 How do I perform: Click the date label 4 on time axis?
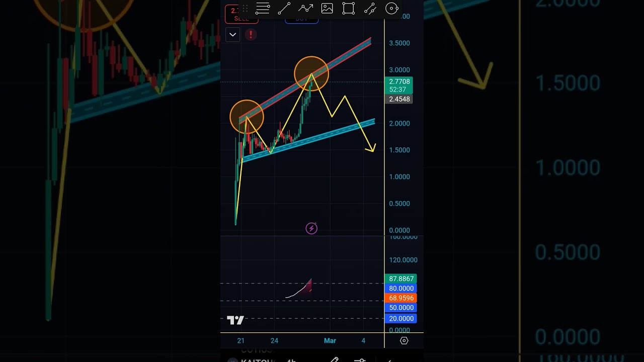pos(363,340)
